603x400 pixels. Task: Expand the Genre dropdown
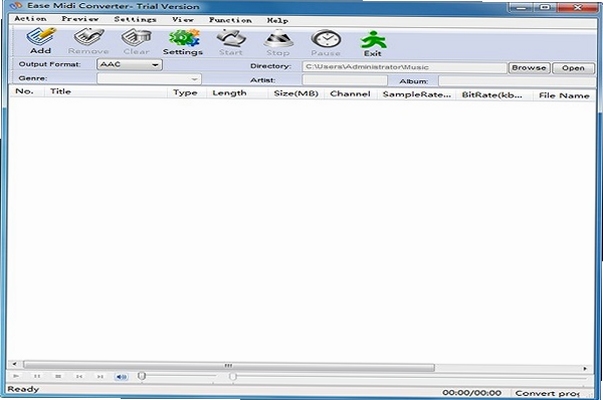tap(195, 79)
